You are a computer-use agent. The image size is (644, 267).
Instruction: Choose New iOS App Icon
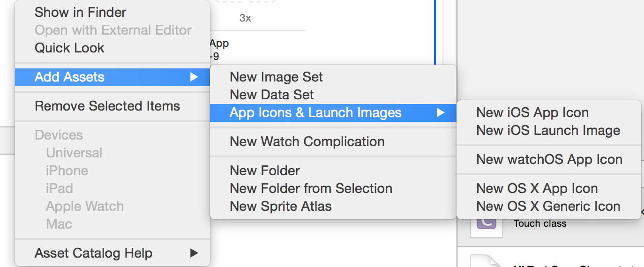point(532,112)
